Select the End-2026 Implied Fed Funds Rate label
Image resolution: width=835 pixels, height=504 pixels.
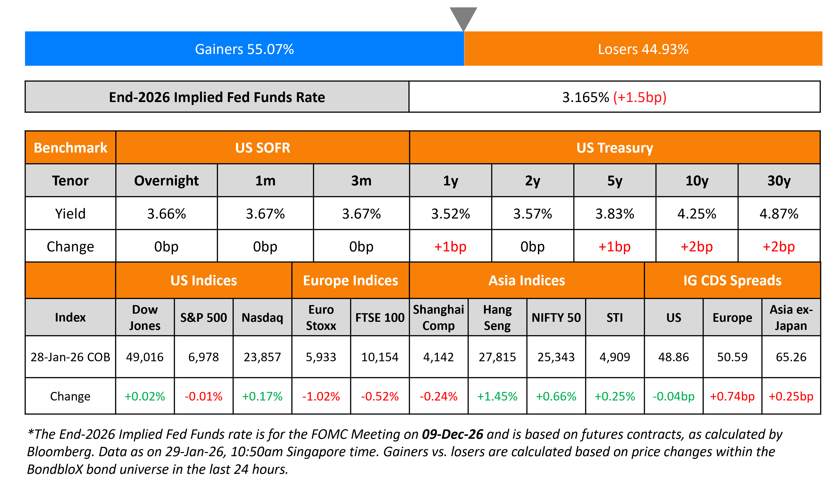click(217, 97)
